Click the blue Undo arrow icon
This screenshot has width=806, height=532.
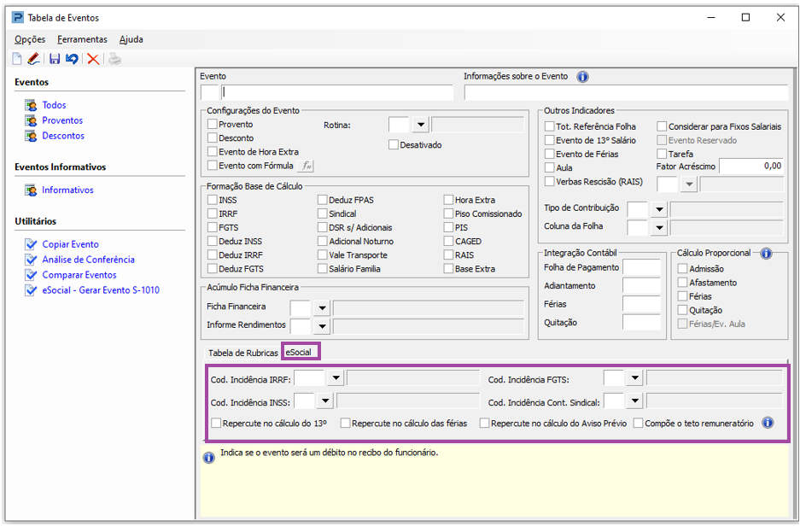72,59
